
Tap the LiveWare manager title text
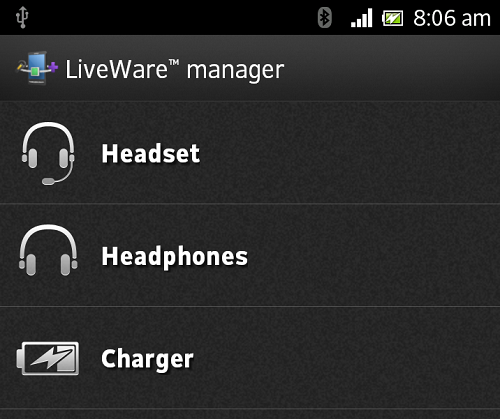coord(175,69)
